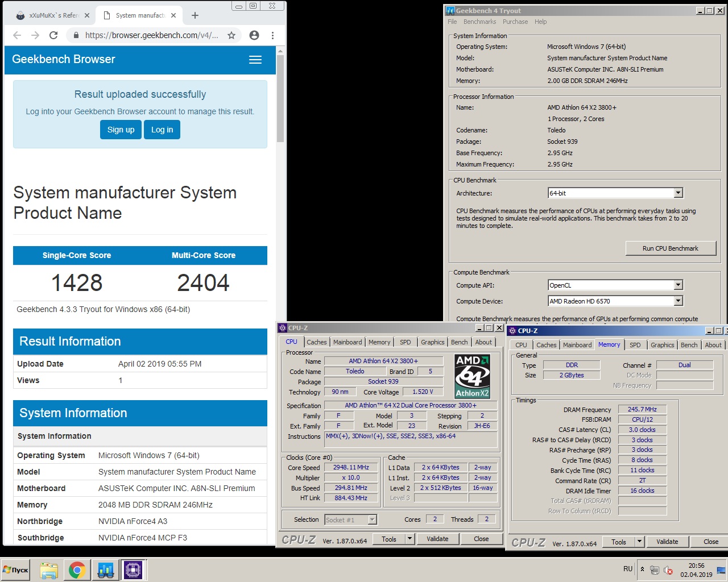Switch to Graphics tab in left CPU-Z
The image size is (728, 582).
(433, 342)
